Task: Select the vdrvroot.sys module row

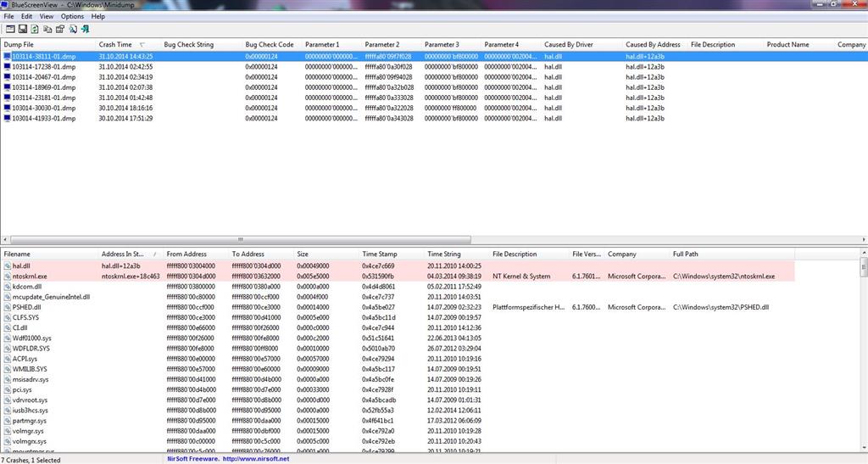Action: click(x=398, y=400)
